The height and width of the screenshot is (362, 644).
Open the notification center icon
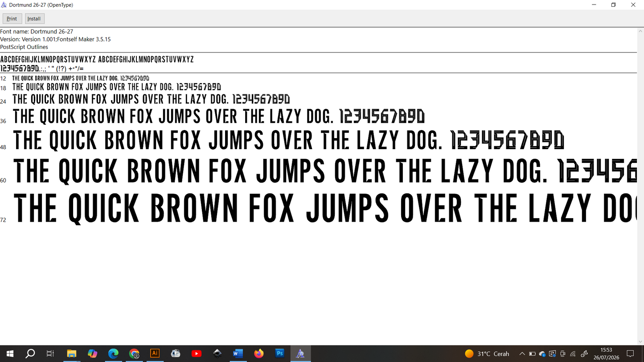point(630,354)
